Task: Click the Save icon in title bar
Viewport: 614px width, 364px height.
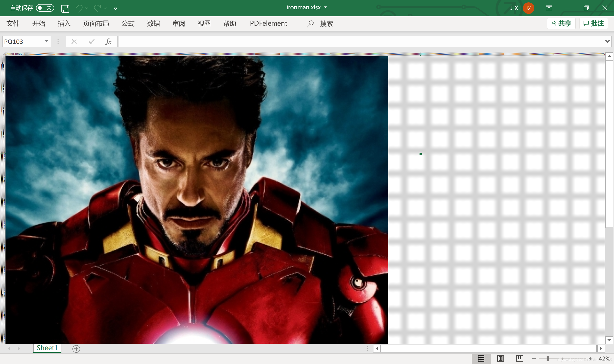Action: pos(65,8)
